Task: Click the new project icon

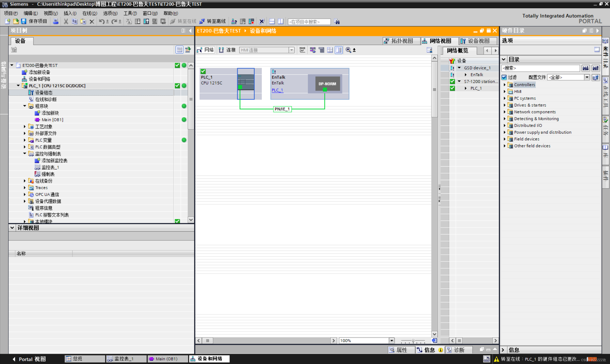Action: tap(8, 21)
